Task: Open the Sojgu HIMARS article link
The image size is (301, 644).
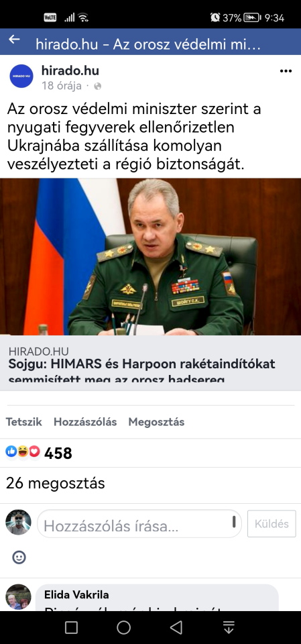Action: tap(150, 359)
